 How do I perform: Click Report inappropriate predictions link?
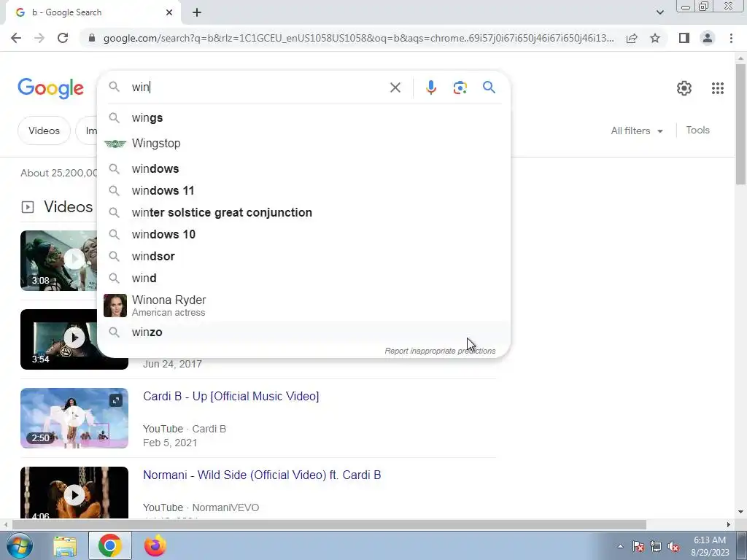(440, 351)
